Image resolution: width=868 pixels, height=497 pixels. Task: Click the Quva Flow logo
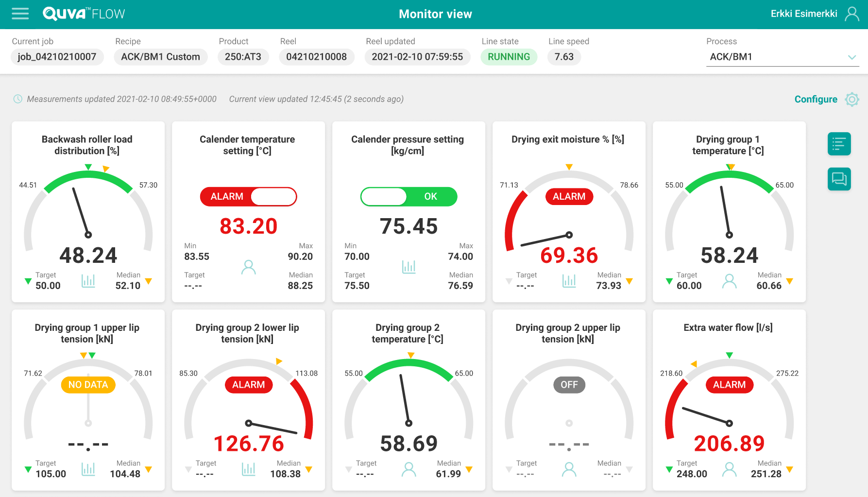(x=84, y=14)
